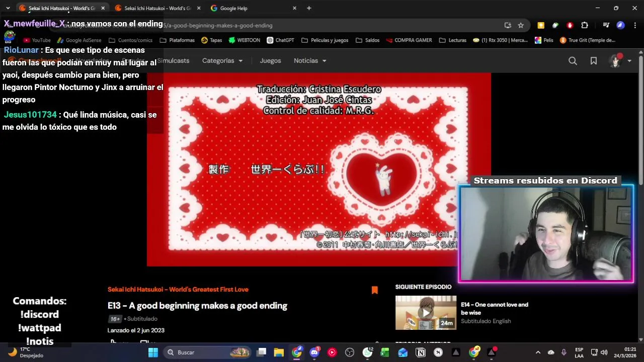Open the Cuentos/comics bookmark folder

pos(130,40)
